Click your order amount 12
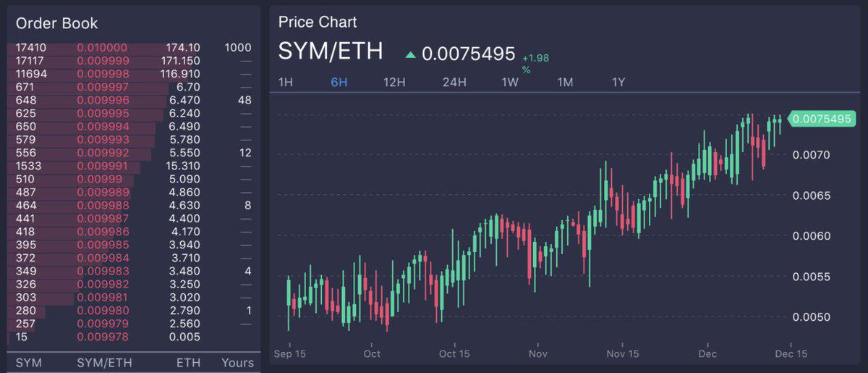868x373 pixels. click(x=245, y=153)
